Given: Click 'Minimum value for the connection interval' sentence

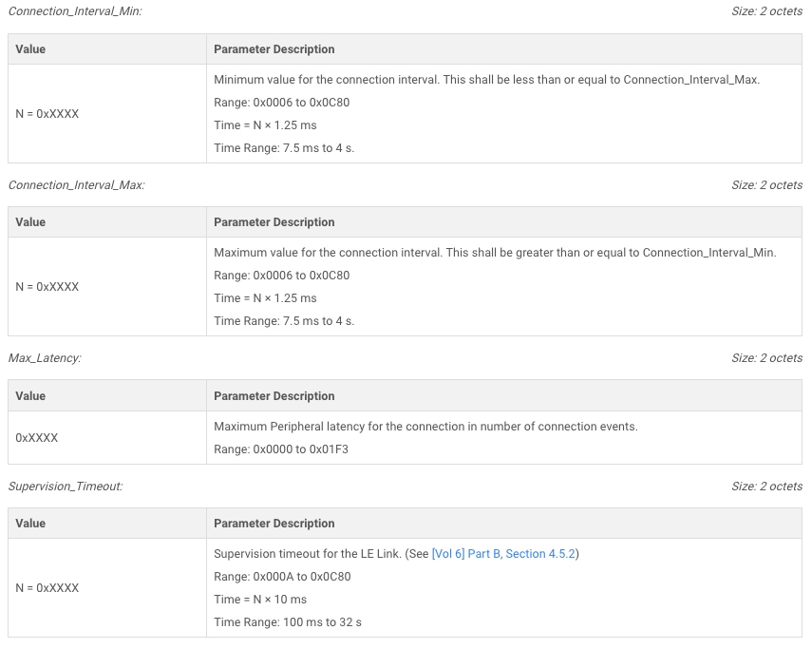Looking at the screenshot, I should (327, 80).
